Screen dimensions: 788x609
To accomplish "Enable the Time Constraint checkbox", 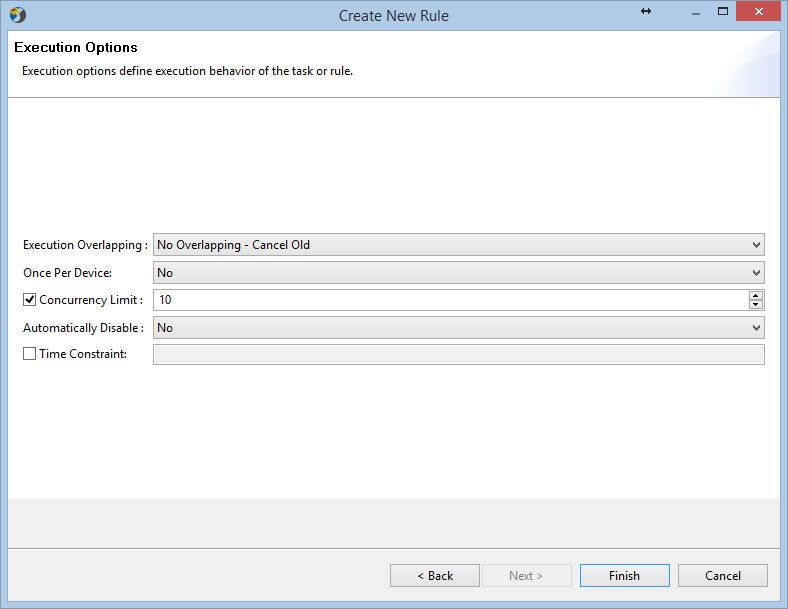I will [30, 354].
